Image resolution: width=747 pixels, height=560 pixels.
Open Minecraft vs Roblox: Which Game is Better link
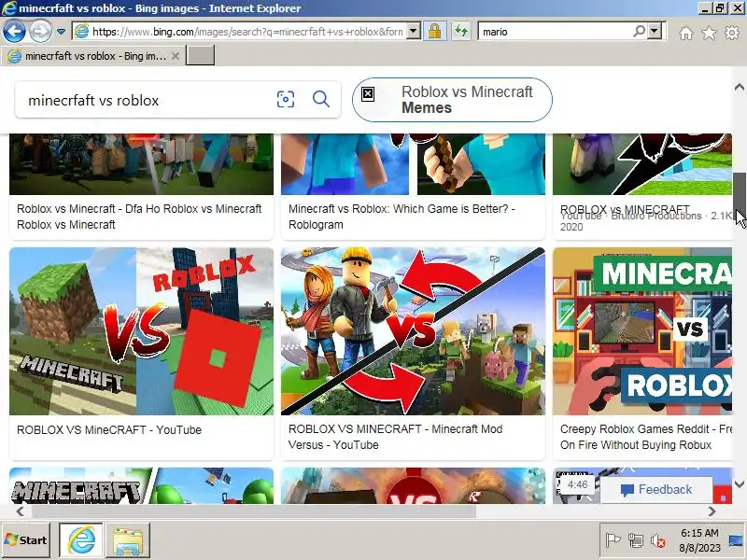(402, 217)
